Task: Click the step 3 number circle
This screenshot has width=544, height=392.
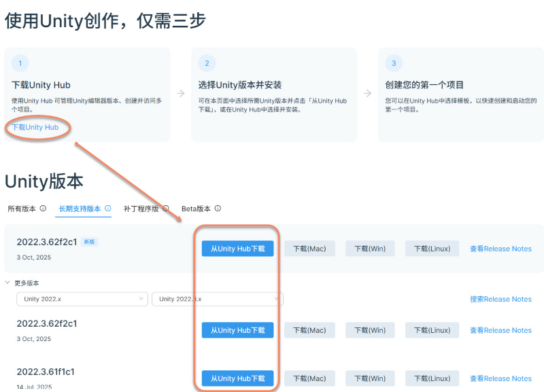Action: 394,63
